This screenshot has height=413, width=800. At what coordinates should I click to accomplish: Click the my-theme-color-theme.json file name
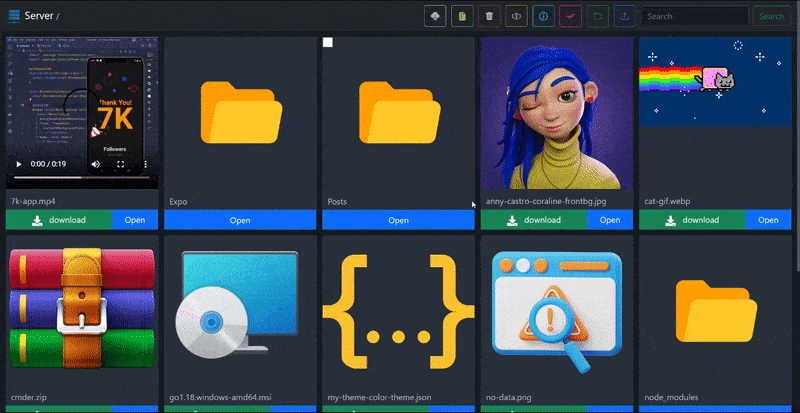[x=380, y=397]
